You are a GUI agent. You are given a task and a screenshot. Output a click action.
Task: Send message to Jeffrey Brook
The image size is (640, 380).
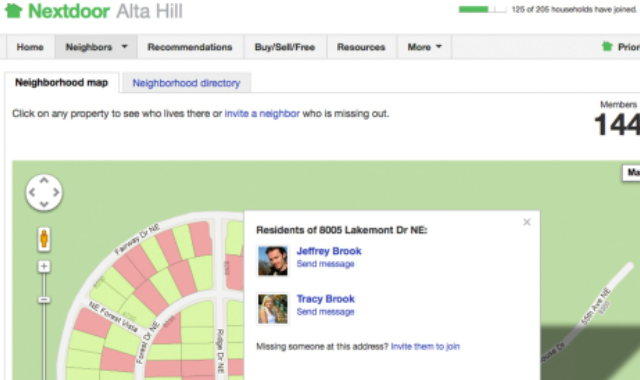[x=325, y=264]
